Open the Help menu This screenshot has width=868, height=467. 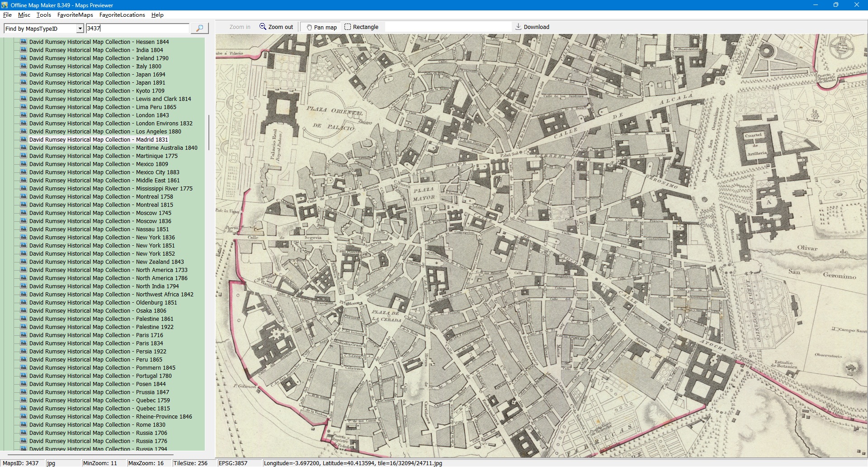click(157, 15)
